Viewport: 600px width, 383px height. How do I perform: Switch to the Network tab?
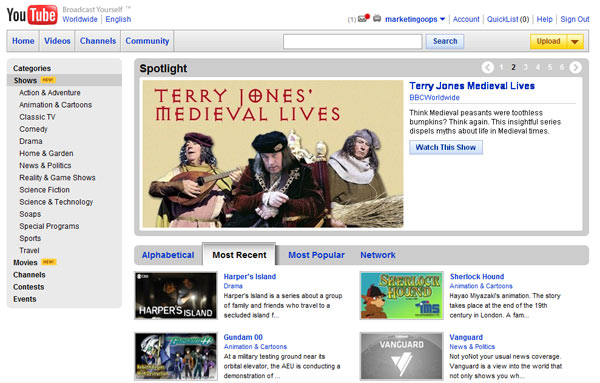coord(378,255)
